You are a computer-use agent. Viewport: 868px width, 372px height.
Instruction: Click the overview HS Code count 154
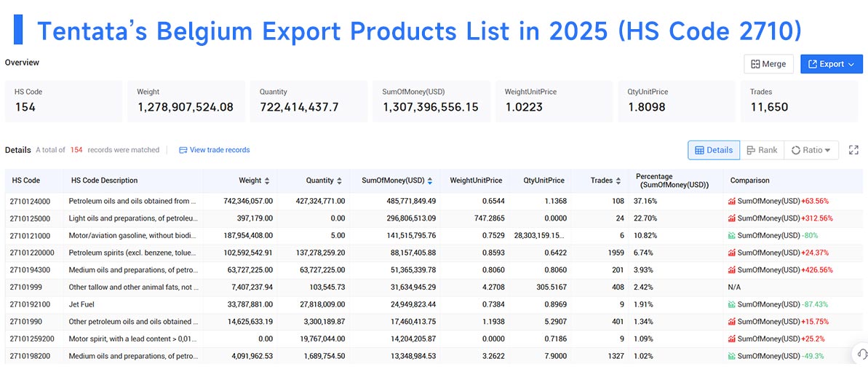point(25,108)
